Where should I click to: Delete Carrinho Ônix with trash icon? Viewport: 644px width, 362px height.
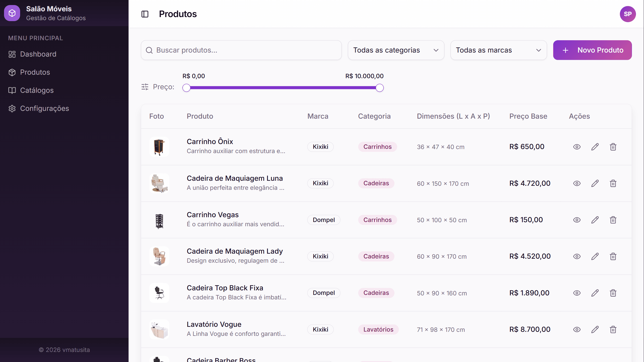[613, 147]
